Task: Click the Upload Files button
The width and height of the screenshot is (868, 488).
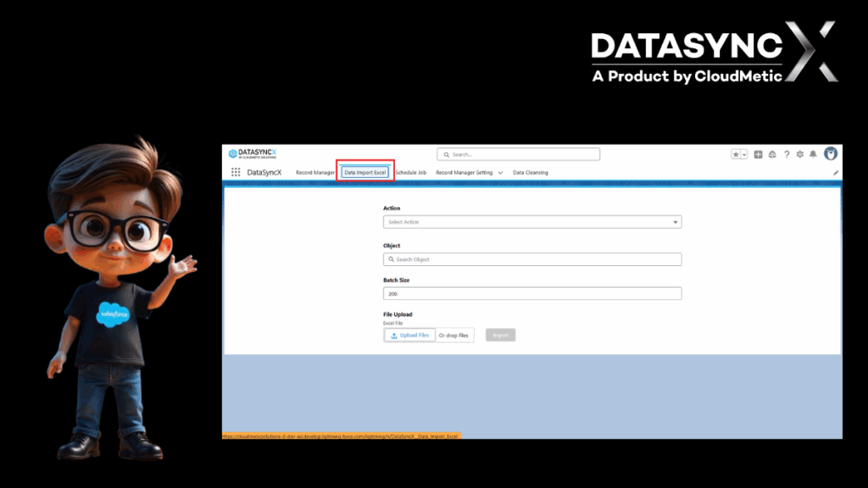Action: click(409, 335)
